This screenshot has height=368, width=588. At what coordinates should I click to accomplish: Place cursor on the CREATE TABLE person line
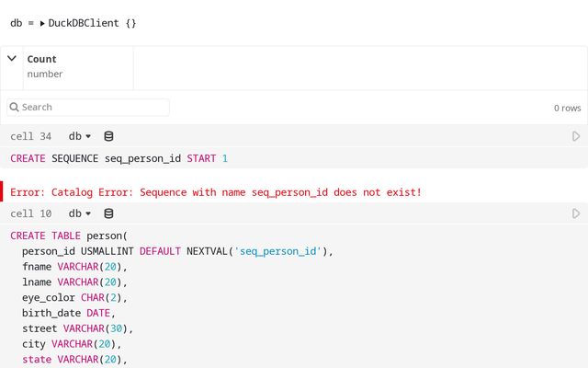68,236
